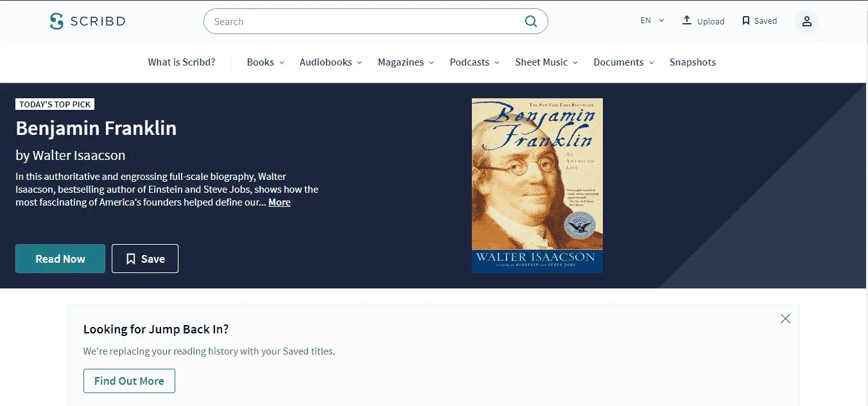Viewport: 868px width, 406px height.
Task: Open the user account profile icon
Action: [807, 21]
